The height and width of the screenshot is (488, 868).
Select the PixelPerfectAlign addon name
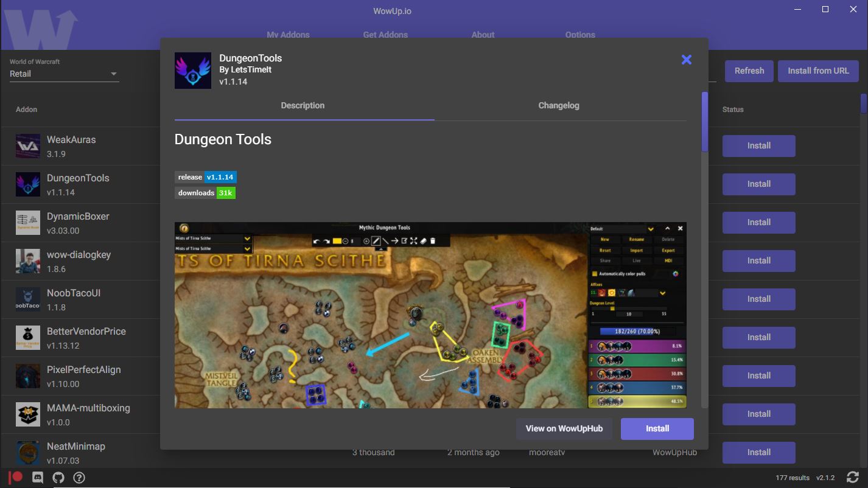(84, 369)
